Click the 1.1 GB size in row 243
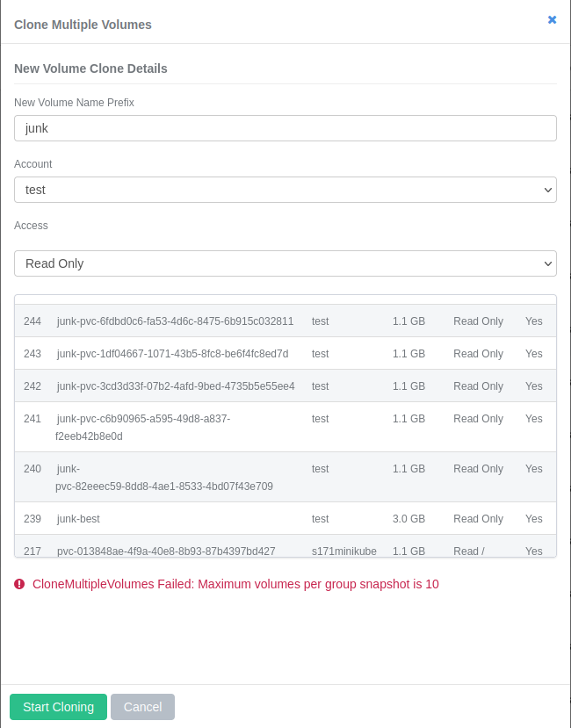The width and height of the screenshot is (571, 728). tap(408, 354)
